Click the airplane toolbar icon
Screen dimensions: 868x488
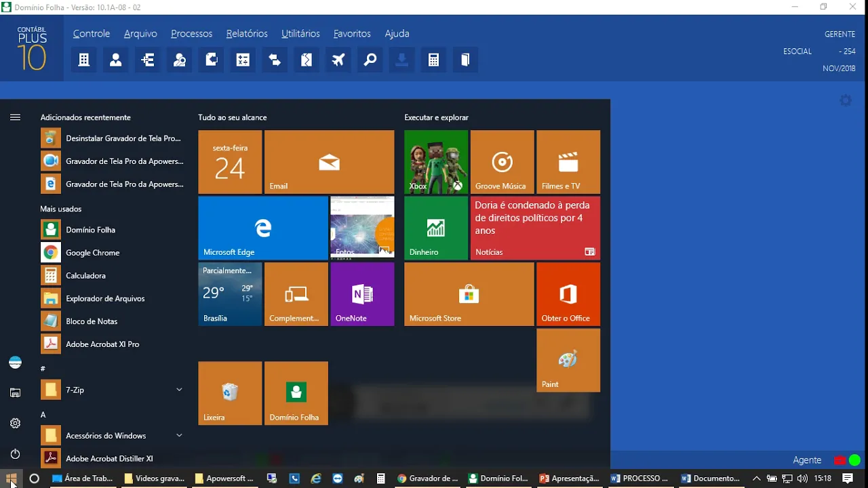point(338,60)
